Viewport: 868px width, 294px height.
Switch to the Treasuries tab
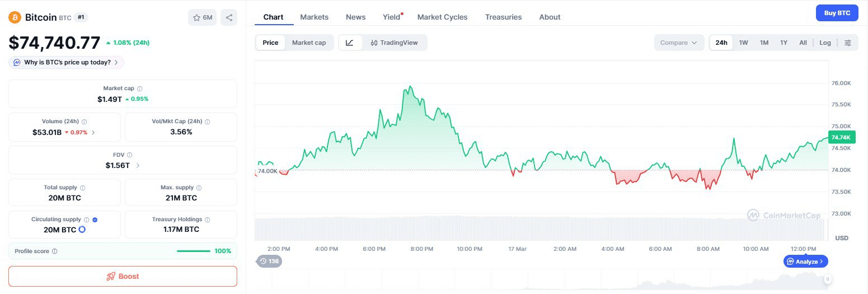[503, 17]
